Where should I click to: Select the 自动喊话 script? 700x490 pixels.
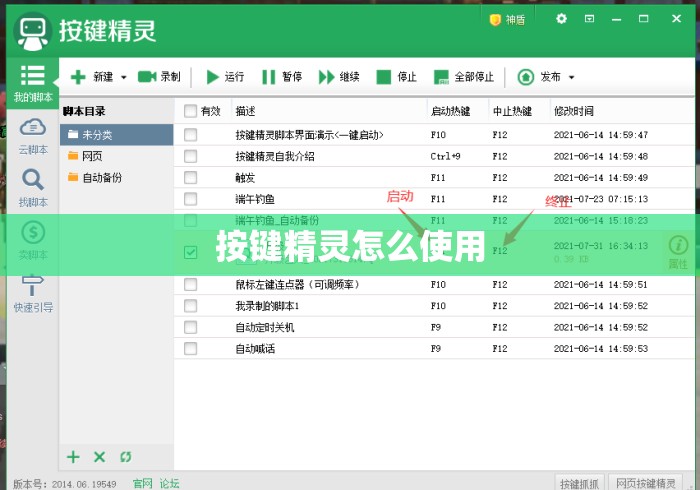coord(255,349)
